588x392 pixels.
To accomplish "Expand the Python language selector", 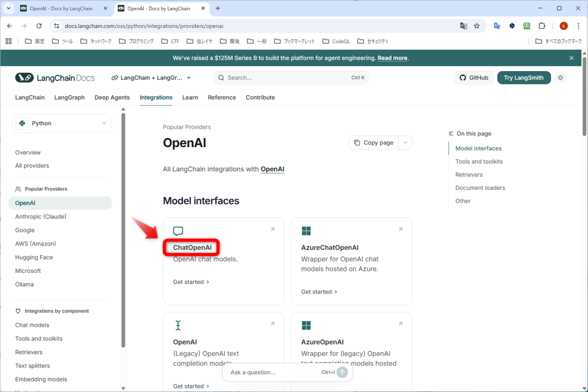I will click(62, 123).
